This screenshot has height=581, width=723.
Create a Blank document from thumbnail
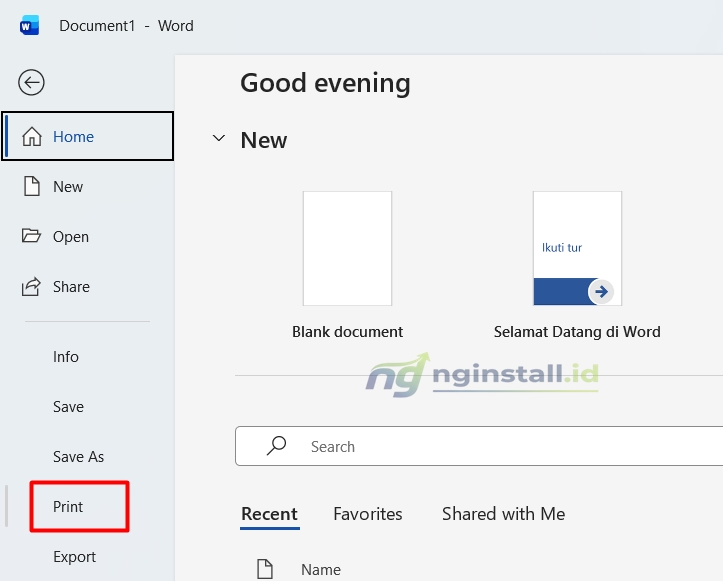347,249
